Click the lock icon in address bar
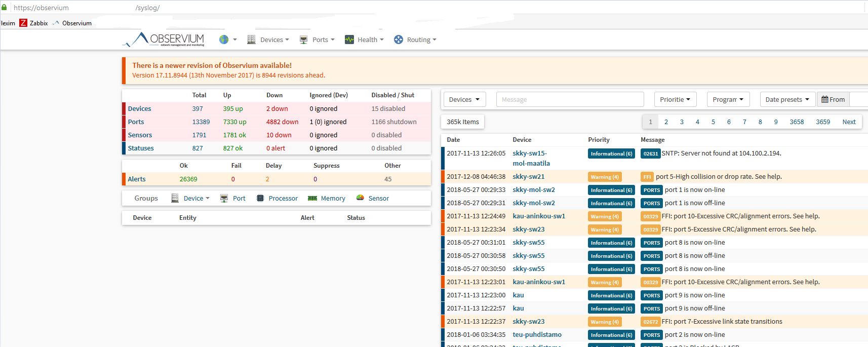868x347 pixels. pos(4,8)
